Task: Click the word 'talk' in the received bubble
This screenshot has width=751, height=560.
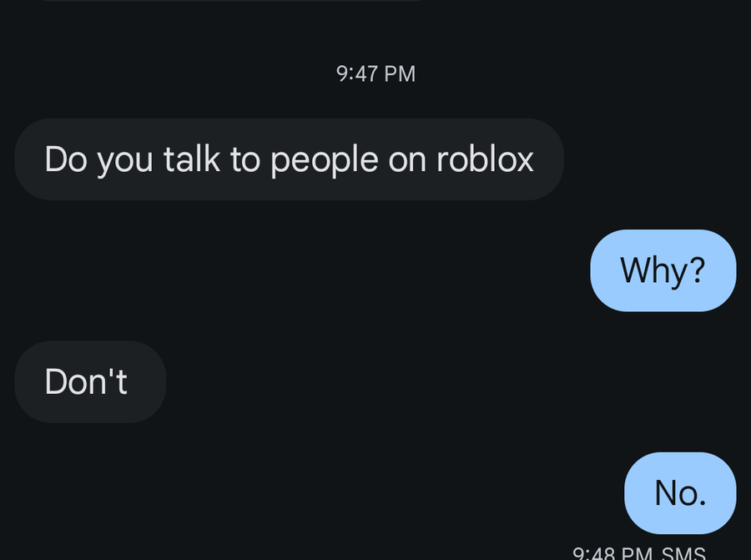Action: pos(192,159)
